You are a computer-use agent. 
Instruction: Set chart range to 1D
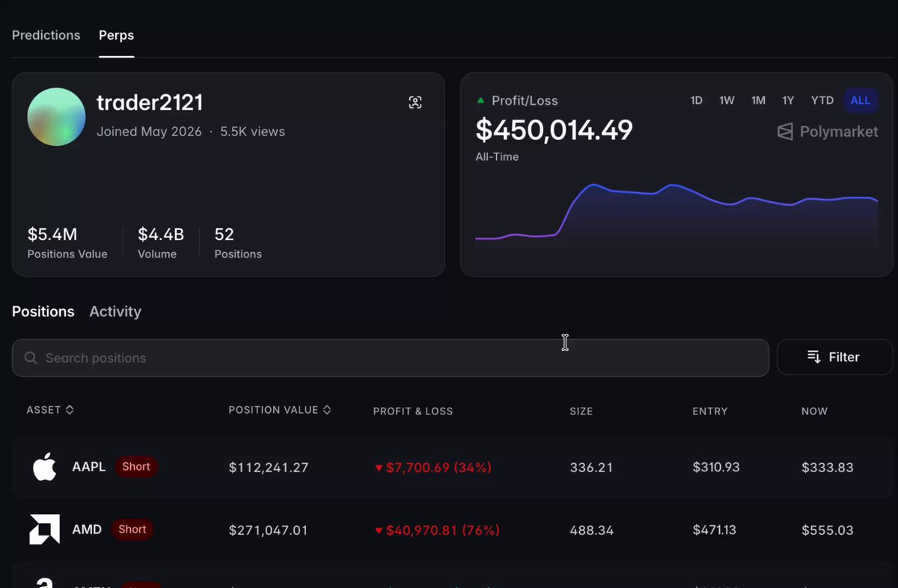(x=696, y=100)
